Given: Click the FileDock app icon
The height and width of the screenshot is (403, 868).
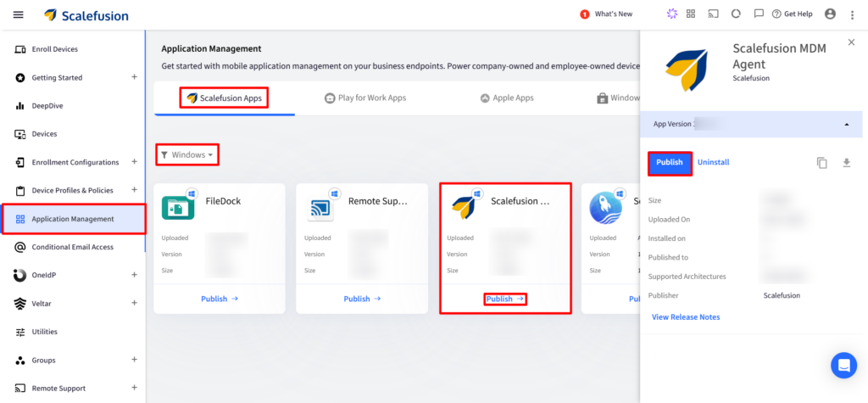Looking at the screenshot, I should (178, 207).
